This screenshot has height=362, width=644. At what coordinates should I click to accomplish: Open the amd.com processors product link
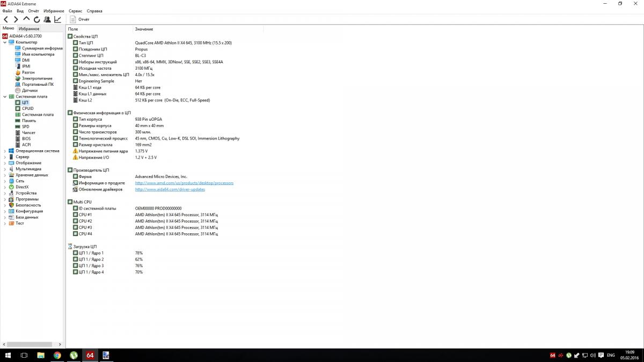(x=184, y=183)
